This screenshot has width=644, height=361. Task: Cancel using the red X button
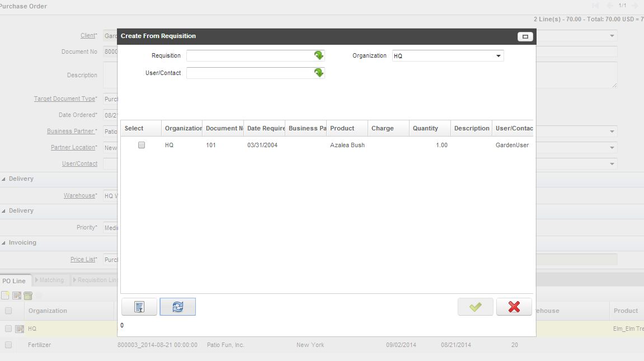(x=514, y=307)
